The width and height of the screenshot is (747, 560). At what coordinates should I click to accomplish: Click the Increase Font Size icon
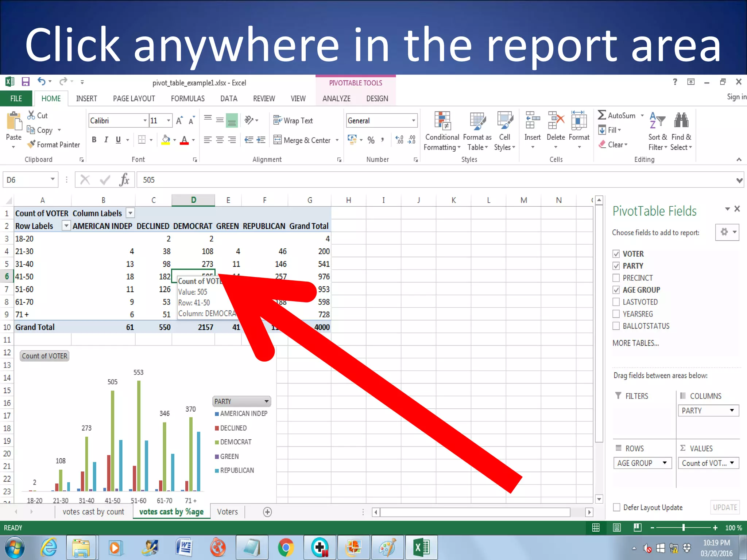pyautogui.click(x=179, y=120)
